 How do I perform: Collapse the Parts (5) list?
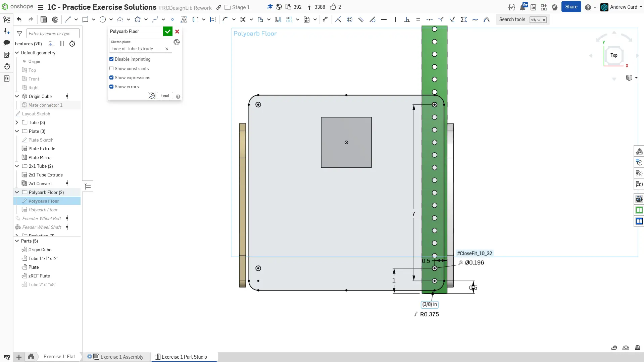(17, 241)
